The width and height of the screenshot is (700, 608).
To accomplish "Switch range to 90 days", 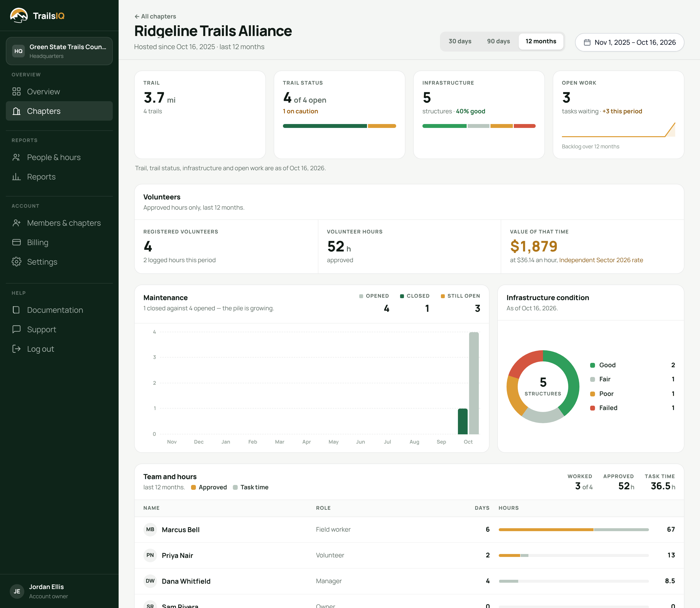I will point(498,41).
